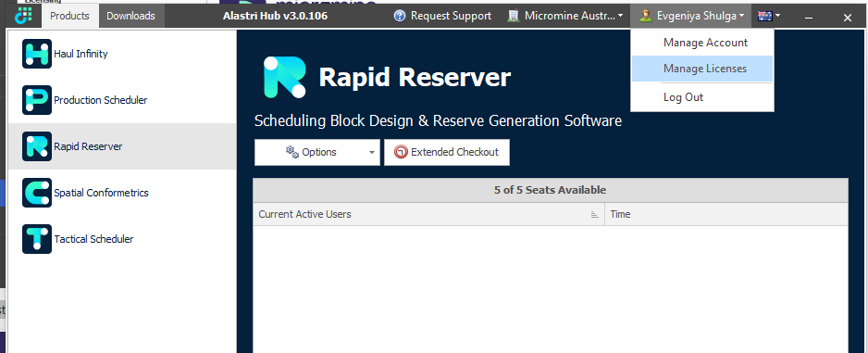Sort by the Current Active Users column header
Screen dimensions: 868x353
[x=428, y=214]
